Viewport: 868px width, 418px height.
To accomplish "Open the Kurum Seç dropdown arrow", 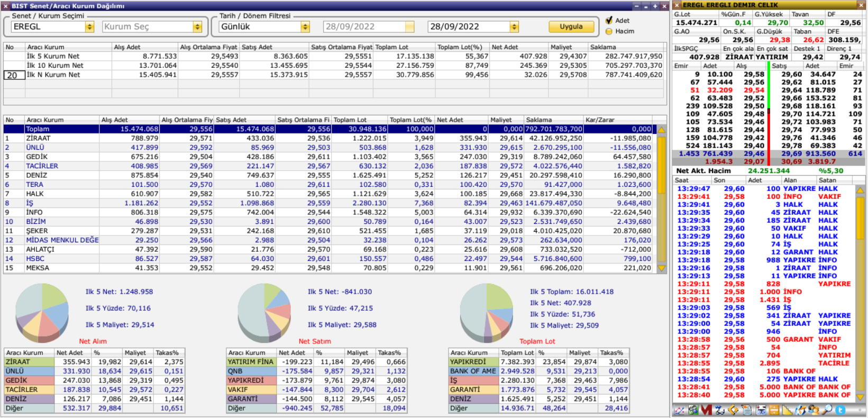I will click(x=197, y=26).
